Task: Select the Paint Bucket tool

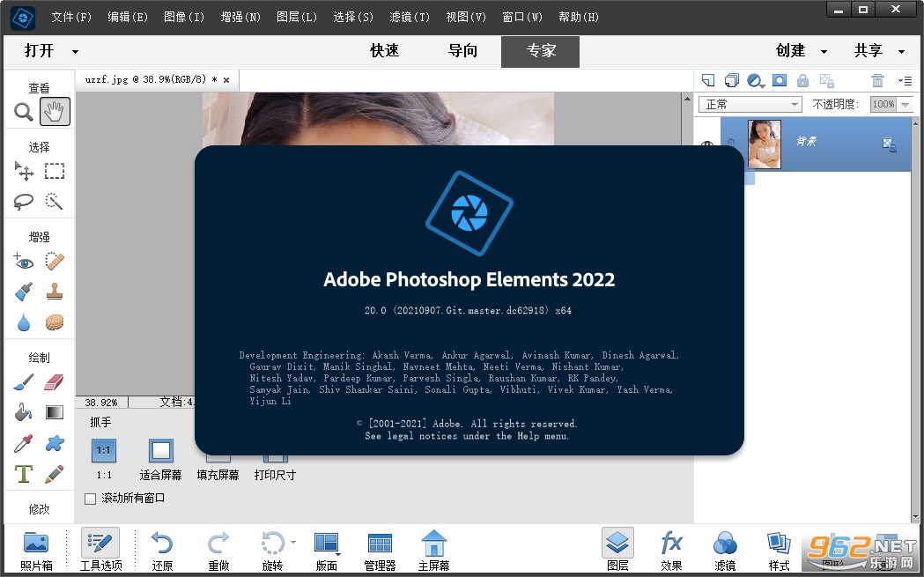Action: [24, 412]
